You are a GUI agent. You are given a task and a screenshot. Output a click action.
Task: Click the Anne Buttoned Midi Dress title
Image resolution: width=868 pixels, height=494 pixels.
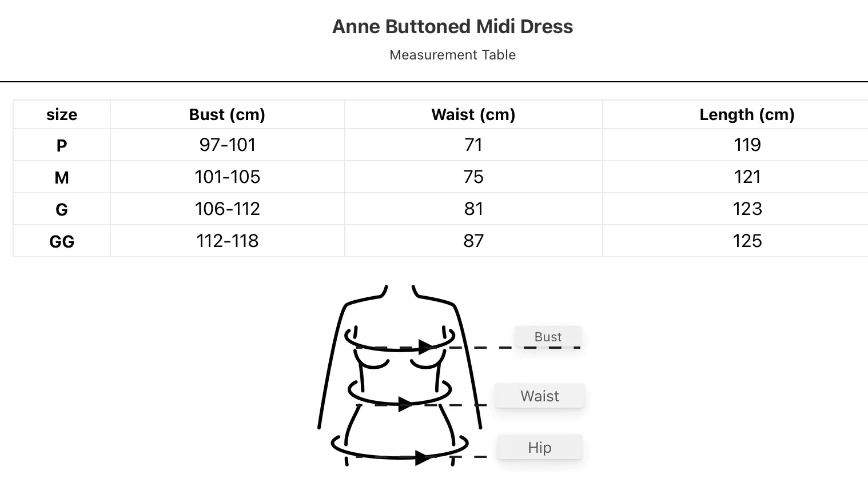point(452,26)
